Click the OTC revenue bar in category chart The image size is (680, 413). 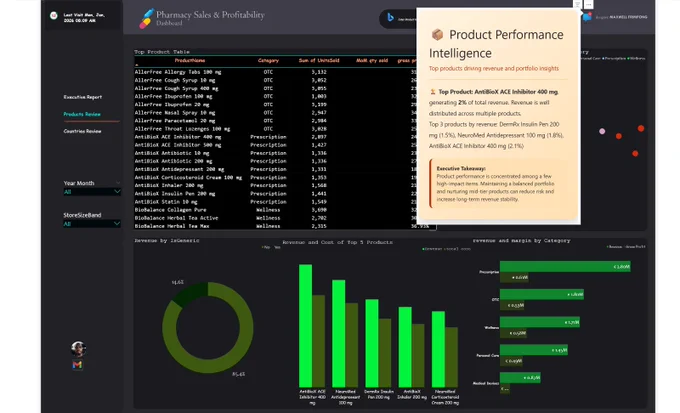(542, 294)
